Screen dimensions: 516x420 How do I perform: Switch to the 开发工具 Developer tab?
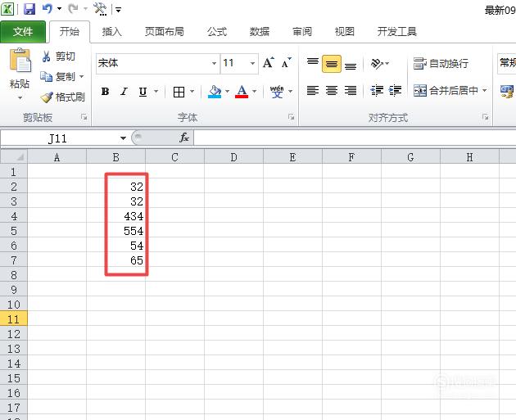397,32
